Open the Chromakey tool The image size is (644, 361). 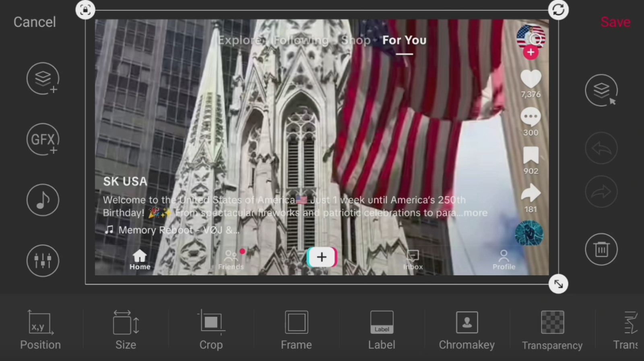coord(467,330)
